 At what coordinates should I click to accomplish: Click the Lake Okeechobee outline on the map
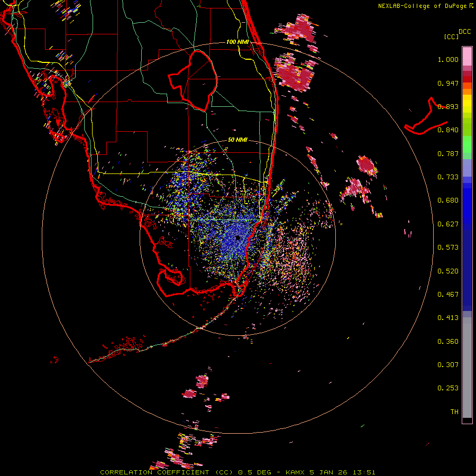click(193, 80)
